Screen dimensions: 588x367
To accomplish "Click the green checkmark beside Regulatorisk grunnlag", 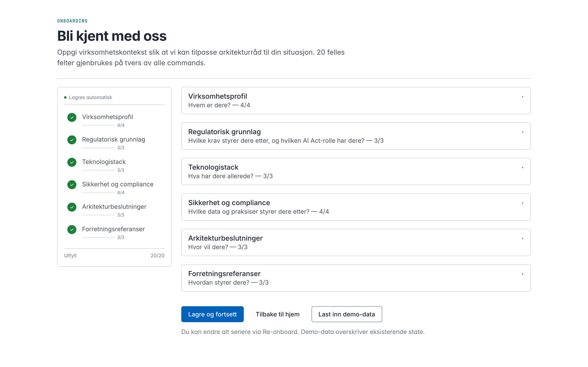I will (72, 140).
